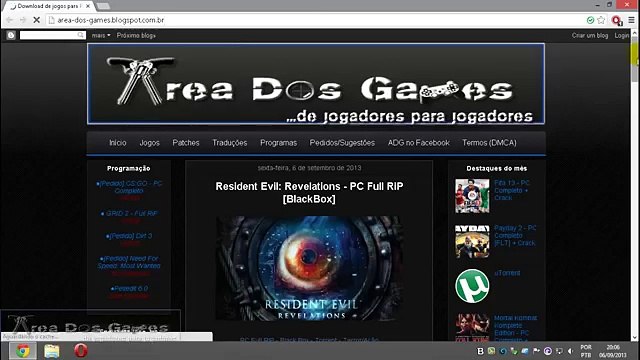Viewport: 640px width, 360px height.
Task: Open the blue swirl tray icon
Action: [x=503, y=351]
